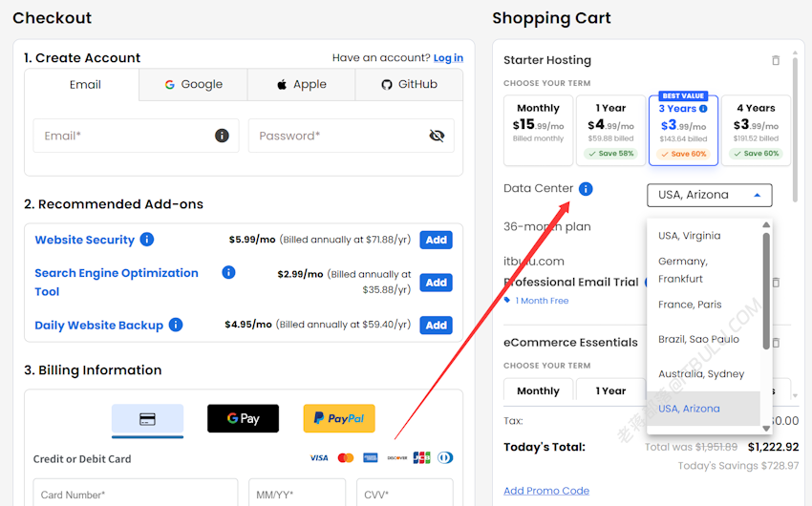Click the Today's Savings $728.97 text
Image resolution: width=812 pixels, height=506 pixels.
[x=737, y=466]
